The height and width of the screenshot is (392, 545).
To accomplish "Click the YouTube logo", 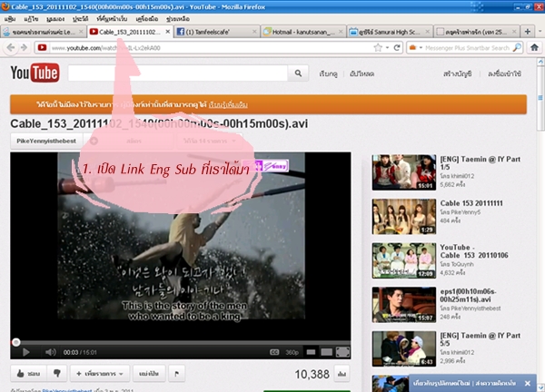I will [x=35, y=73].
